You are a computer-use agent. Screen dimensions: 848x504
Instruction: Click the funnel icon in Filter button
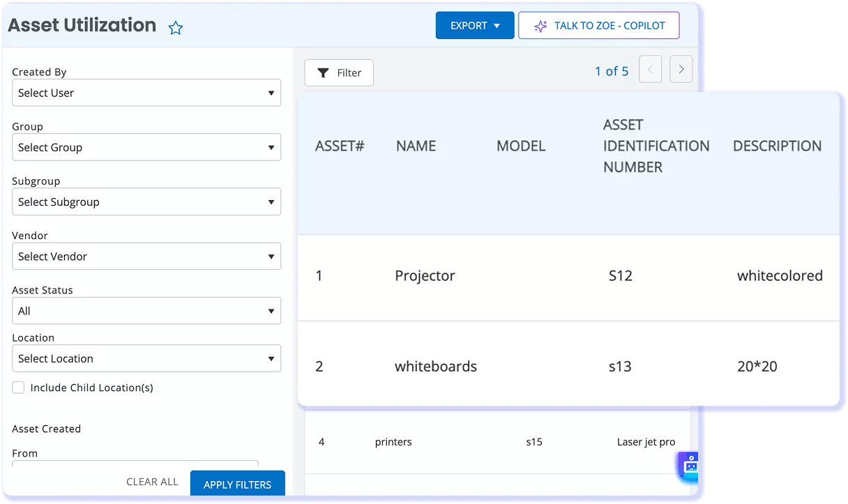[x=323, y=72]
